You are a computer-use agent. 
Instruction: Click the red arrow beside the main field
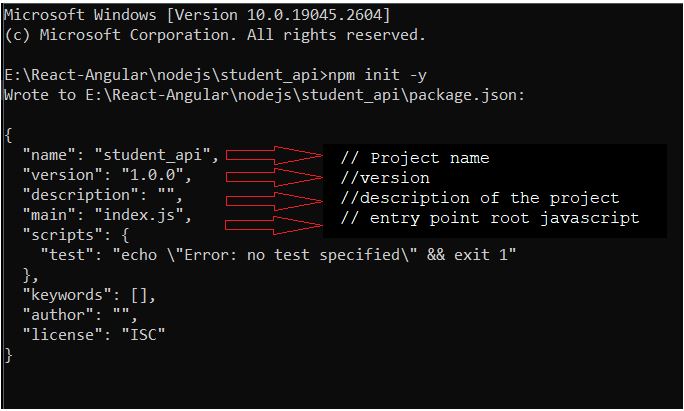tap(270, 217)
